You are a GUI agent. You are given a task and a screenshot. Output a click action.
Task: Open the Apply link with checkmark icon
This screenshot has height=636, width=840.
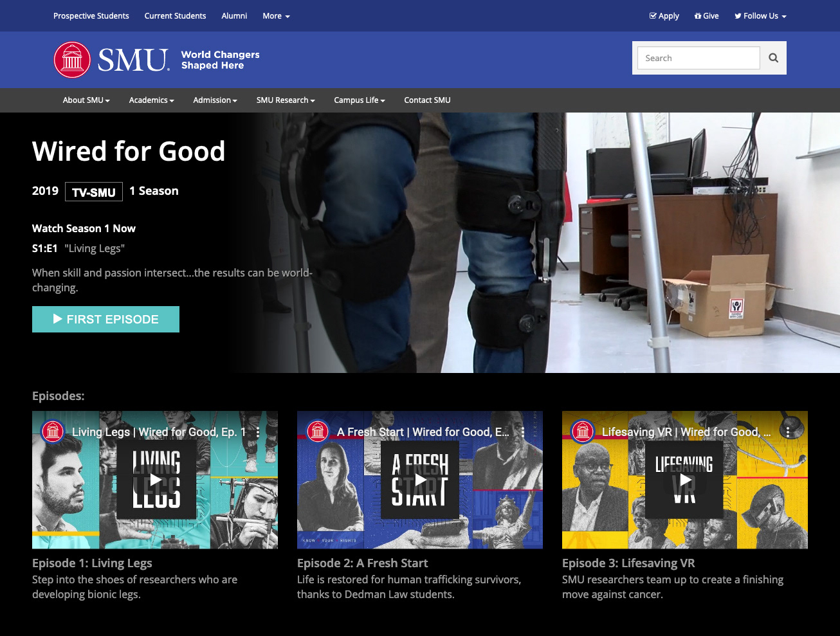point(664,16)
